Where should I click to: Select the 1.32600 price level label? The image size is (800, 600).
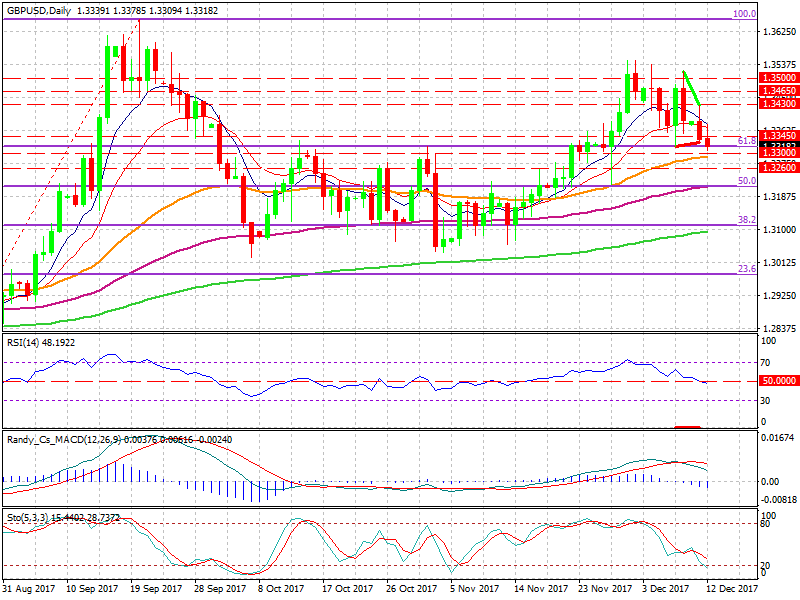pyautogui.click(x=779, y=167)
